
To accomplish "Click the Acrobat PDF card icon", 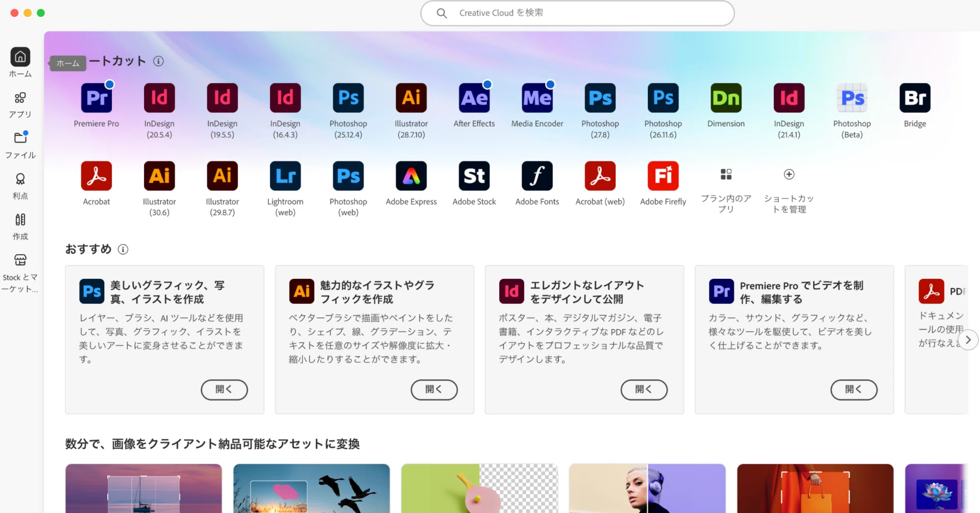I will point(931,291).
